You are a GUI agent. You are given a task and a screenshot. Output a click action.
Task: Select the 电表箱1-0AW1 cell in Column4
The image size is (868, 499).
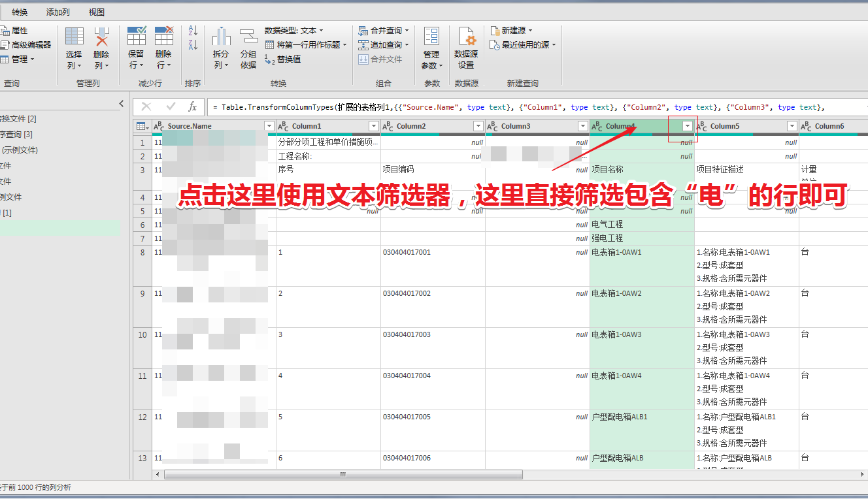642,266
